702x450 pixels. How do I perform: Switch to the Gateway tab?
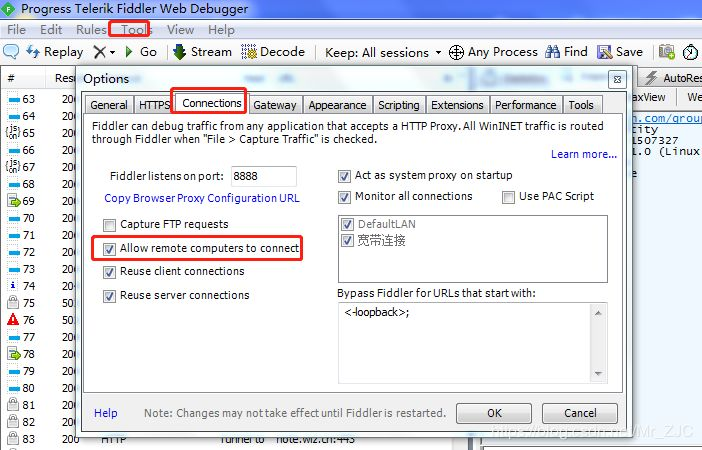[275, 105]
